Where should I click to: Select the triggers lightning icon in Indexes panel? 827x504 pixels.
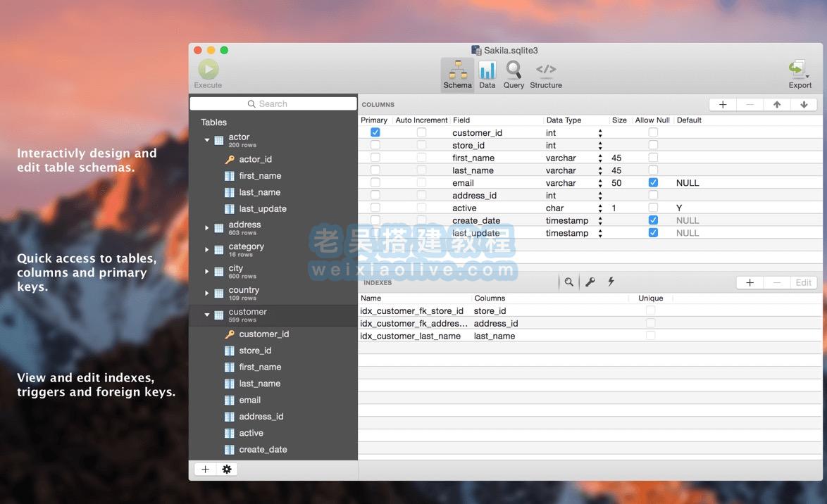point(610,281)
